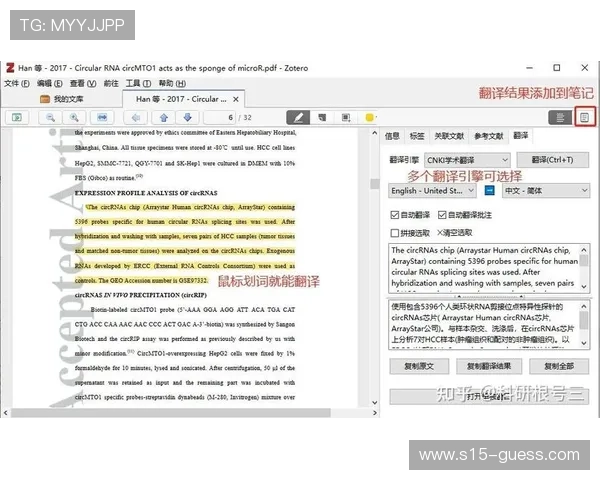
Task: Click the source text box scroll down arrow
Action: pos(584,286)
